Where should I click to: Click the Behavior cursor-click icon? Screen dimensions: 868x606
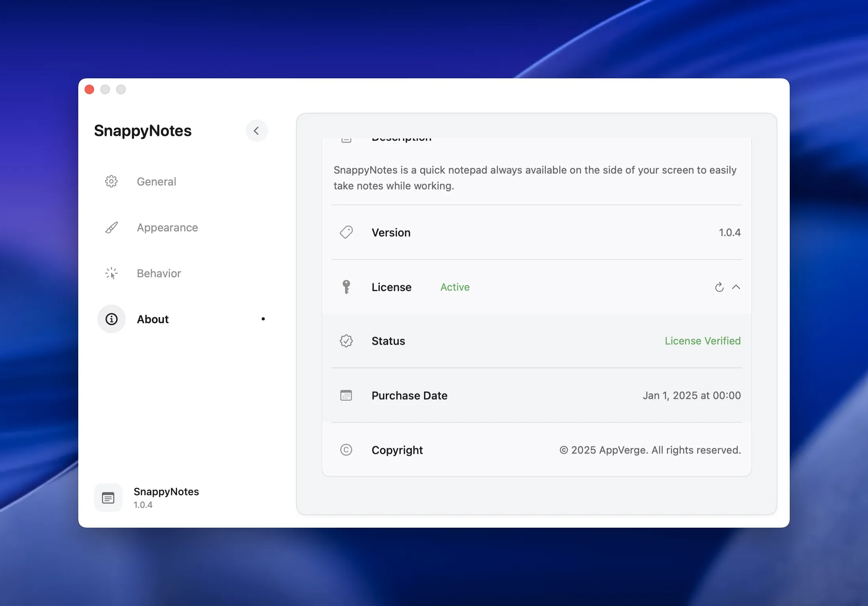(x=111, y=273)
